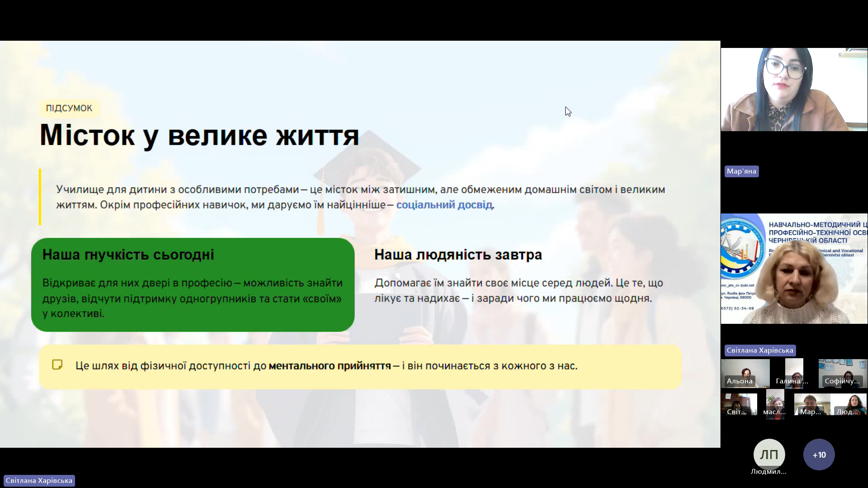
Task: Select the small Мар... participant thumbnail
Action: click(812, 404)
